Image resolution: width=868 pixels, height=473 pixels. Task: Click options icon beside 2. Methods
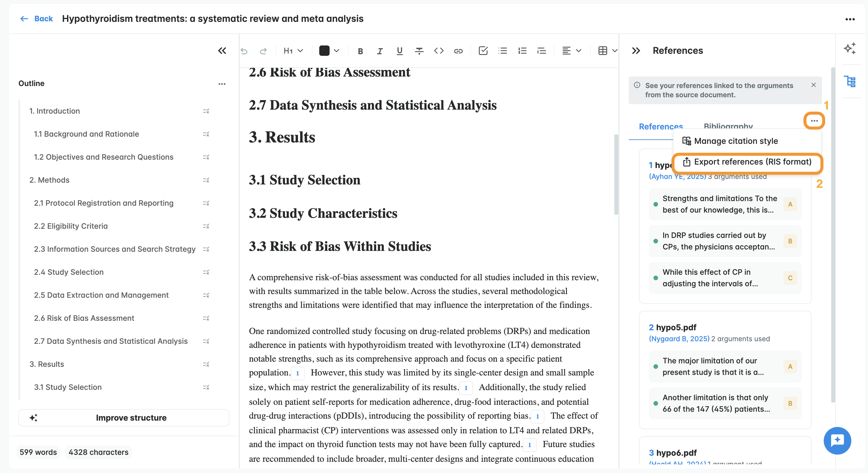pyautogui.click(x=206, y=180)
